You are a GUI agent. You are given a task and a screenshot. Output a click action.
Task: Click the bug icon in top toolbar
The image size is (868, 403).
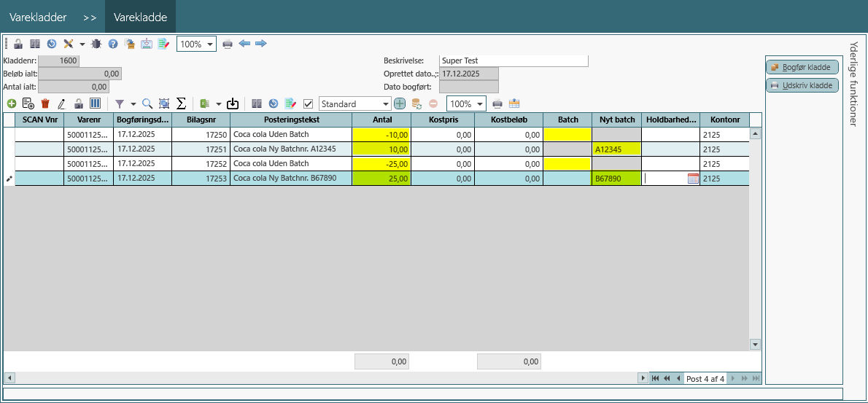(96, 44)
